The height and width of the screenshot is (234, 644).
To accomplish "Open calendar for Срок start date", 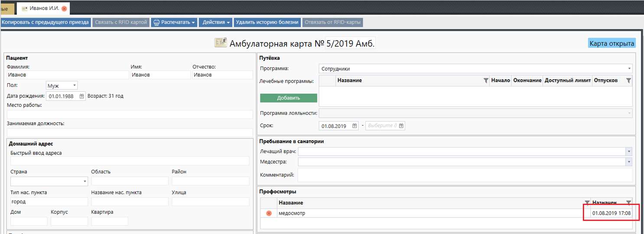I will tap(355, 126).
